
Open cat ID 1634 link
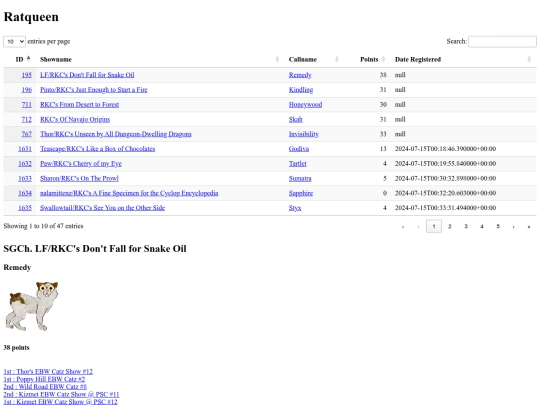point(25,193)
